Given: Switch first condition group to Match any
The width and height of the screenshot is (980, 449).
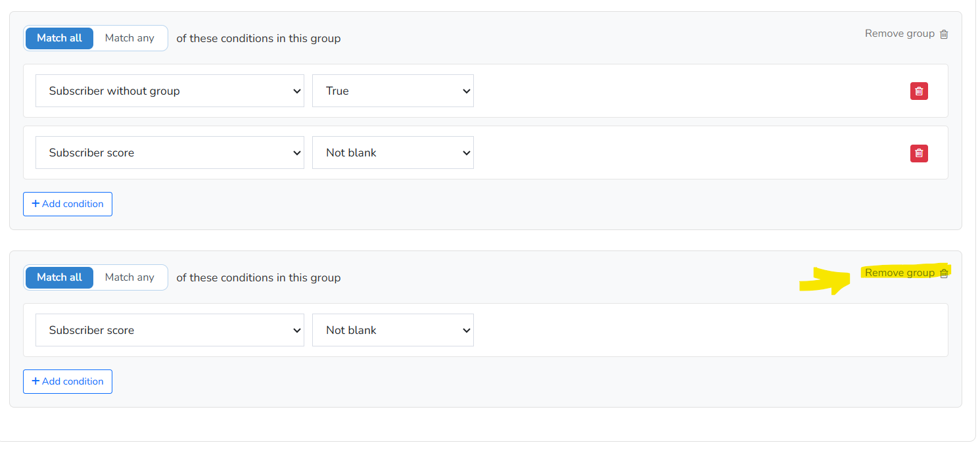Looking at the screenshot, I should (129, 38).
